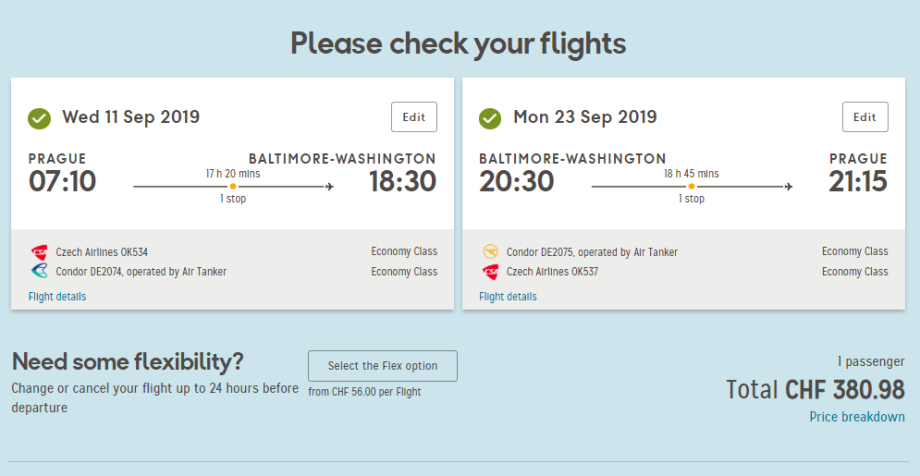Click the Condor logo next to DE2074
Screen dimensions: 920x476
[39, 271]
